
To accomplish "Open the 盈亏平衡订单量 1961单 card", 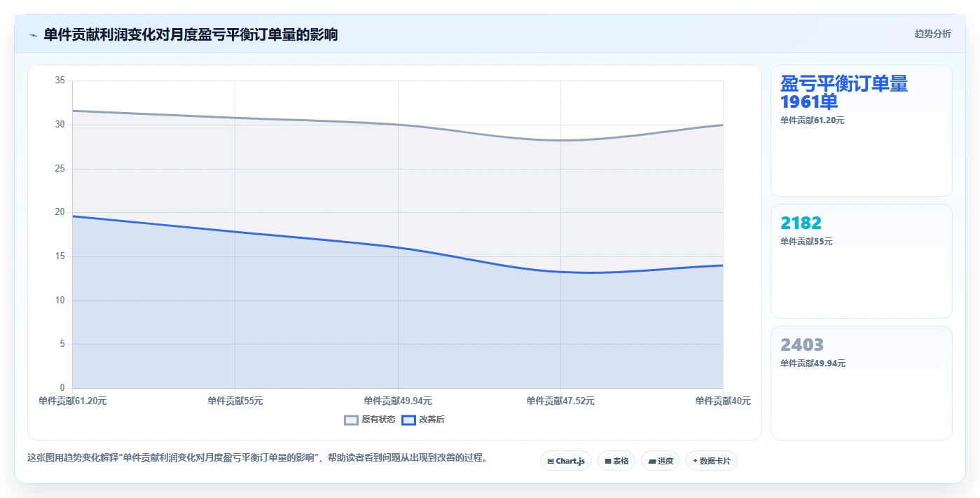I will (x=862, y=130).
